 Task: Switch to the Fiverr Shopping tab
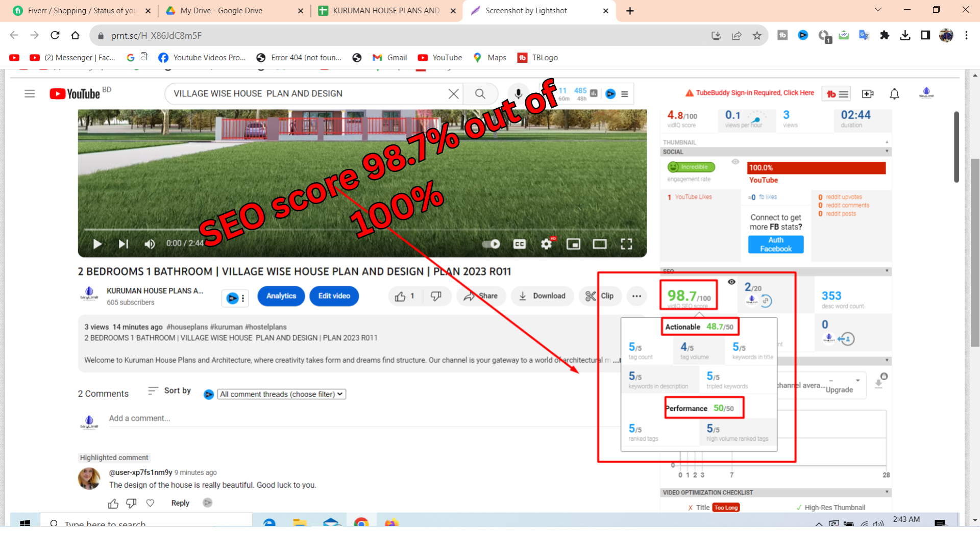coord(82,11)
